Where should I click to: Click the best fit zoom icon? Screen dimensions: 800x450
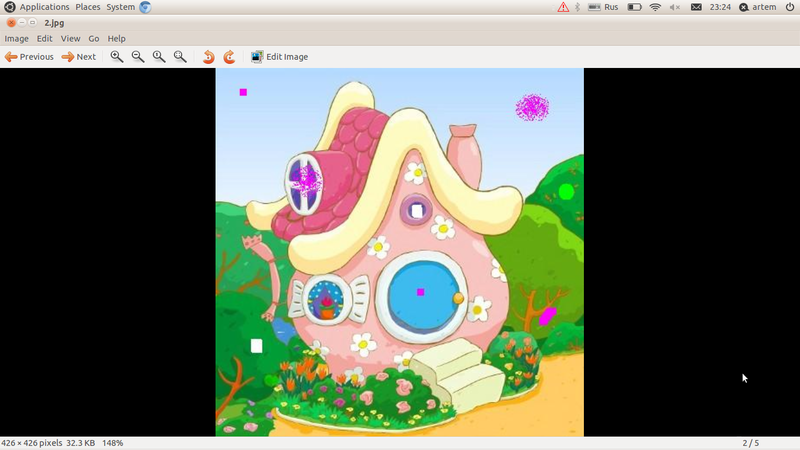pos(180,57)
